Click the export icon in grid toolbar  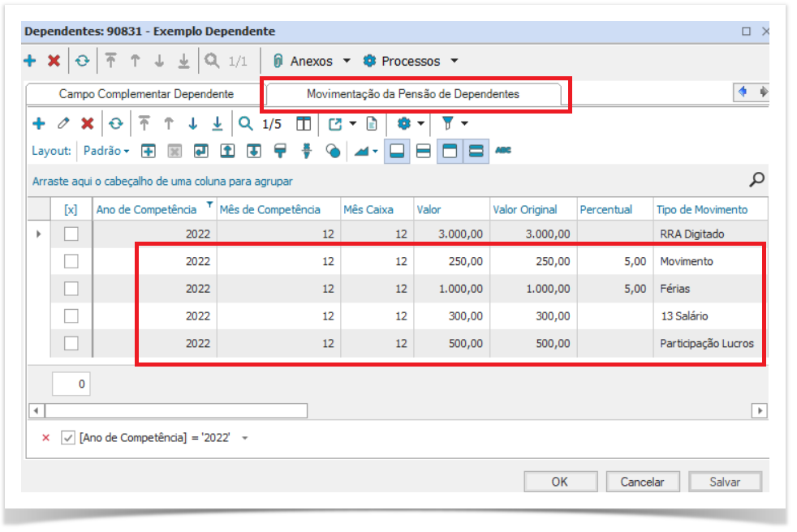click(335, 123)
